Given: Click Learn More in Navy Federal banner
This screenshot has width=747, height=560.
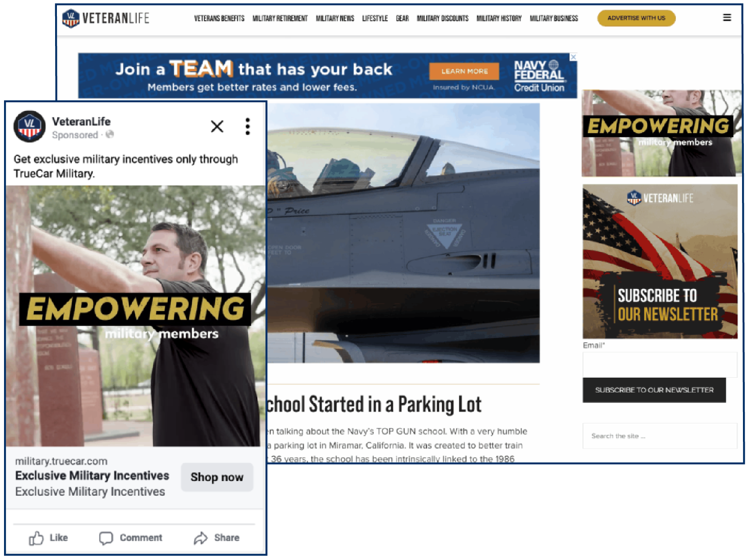Looking at the screenshot, I should pos(464,71).
